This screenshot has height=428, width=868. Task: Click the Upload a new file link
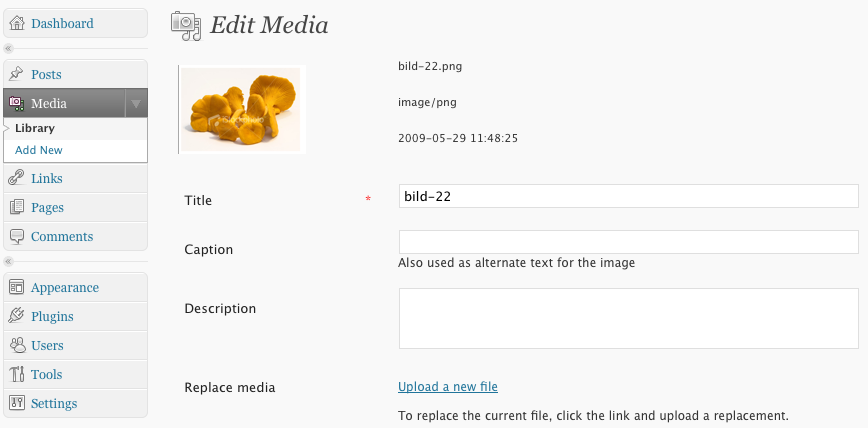(x=448, y=386)
